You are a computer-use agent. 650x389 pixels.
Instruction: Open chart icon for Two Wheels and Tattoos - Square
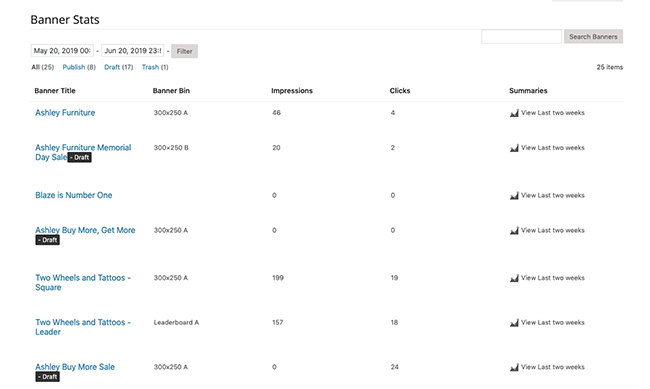click(x=514, y=278)
